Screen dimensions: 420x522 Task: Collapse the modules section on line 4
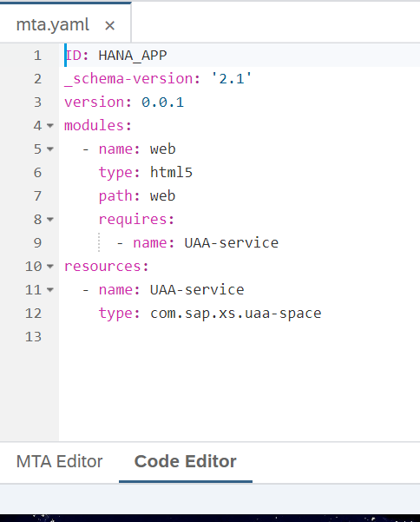tap(50, 126)
